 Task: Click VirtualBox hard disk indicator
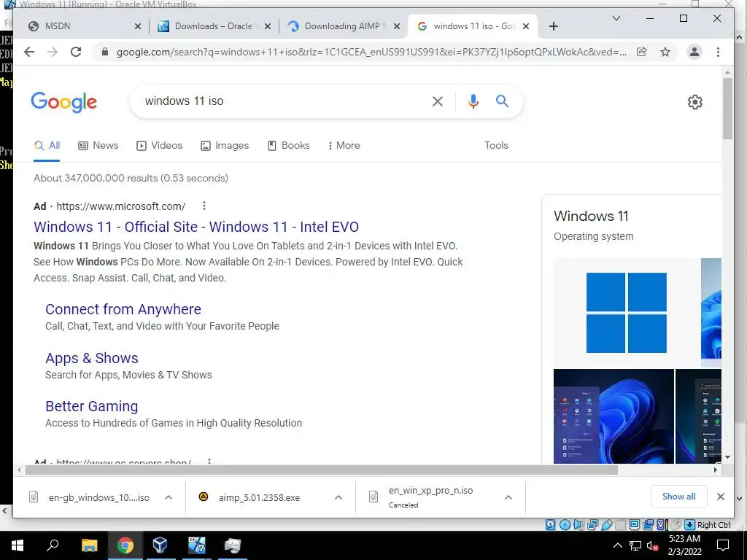pyautogui.click(x=550, y=525)
